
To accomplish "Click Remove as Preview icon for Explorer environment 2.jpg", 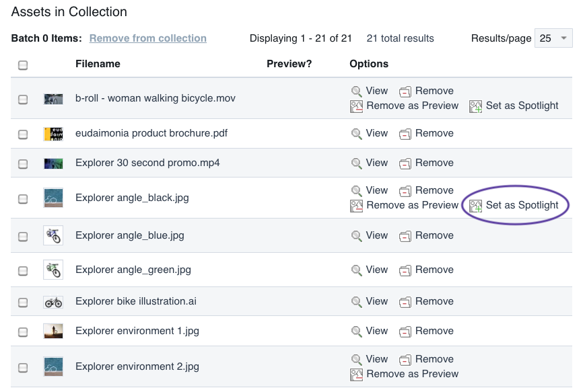I will pyautogui.click(x=356, y=375).
